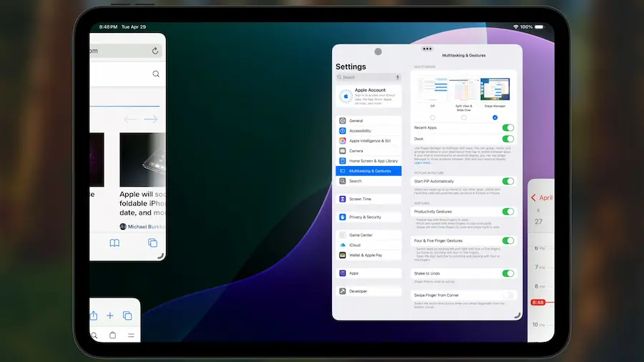The width and height of the screenshot is (644, 362).
Task: Tap the microphone in Settings search
Action: pyautogui.click(x=397, y=77)
